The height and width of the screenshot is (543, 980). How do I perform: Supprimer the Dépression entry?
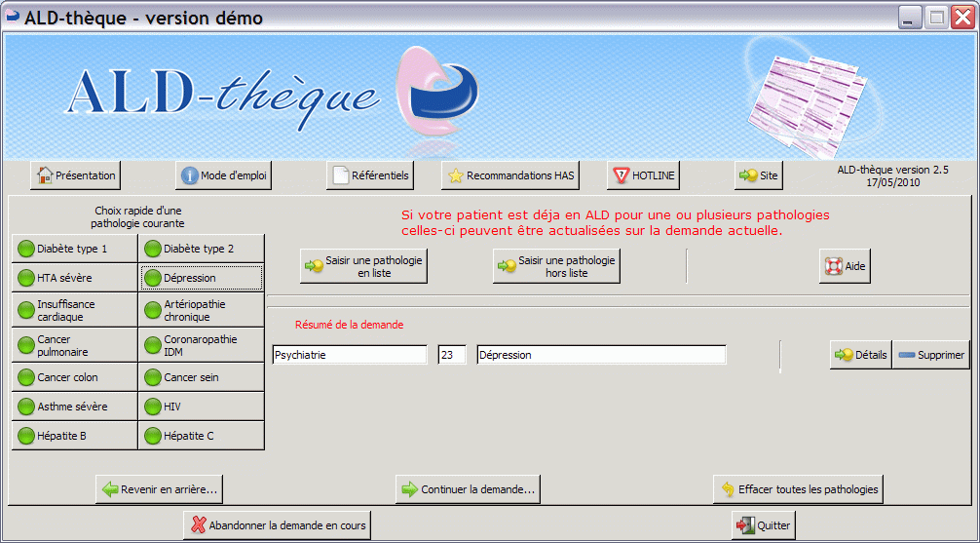[931, 355]
